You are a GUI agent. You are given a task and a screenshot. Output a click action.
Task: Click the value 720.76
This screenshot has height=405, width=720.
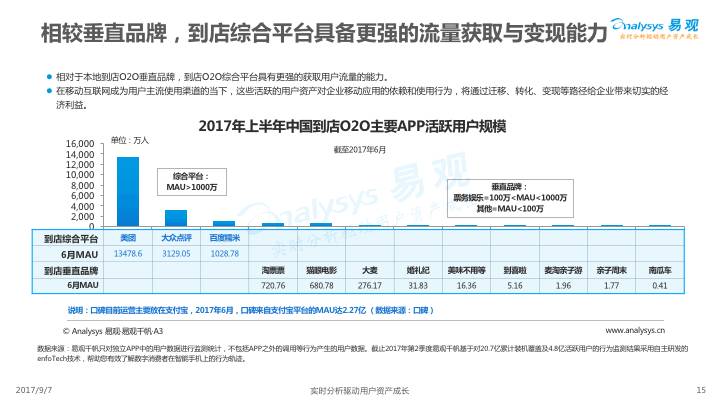(273, 285)
